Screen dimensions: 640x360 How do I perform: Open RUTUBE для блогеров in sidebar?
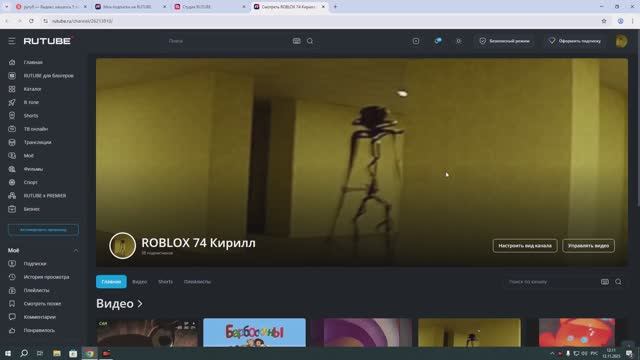click(49, 76)
